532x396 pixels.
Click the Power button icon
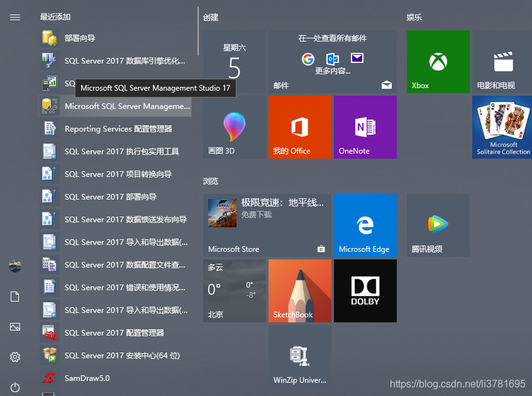tap(15, 387)
